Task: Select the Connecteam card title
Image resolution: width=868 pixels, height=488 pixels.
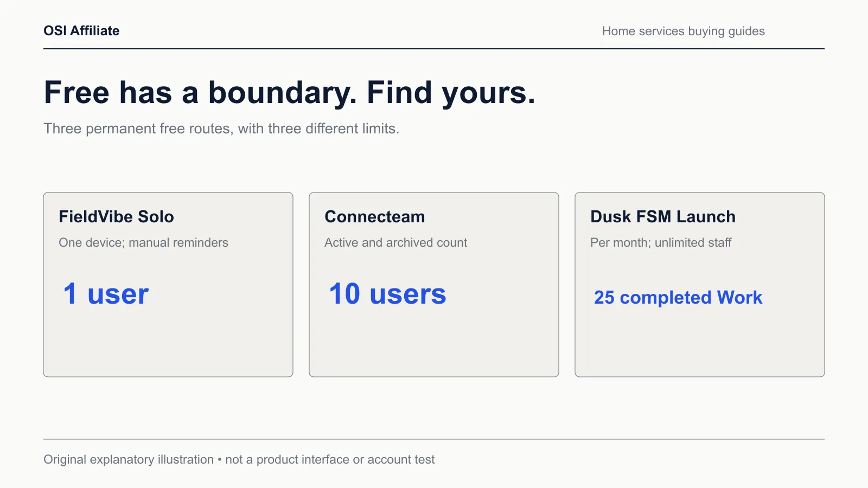Action: point(375,217)
